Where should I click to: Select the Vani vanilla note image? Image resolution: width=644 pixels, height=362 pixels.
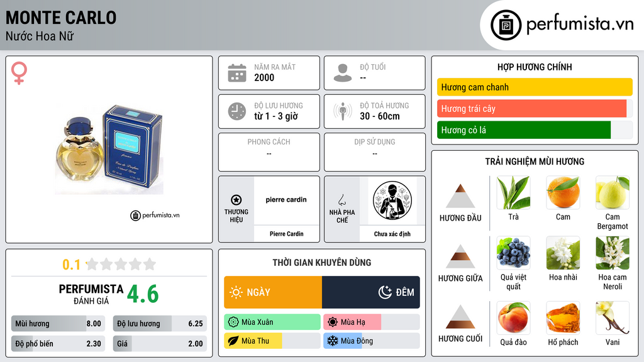tap(613, 318)
